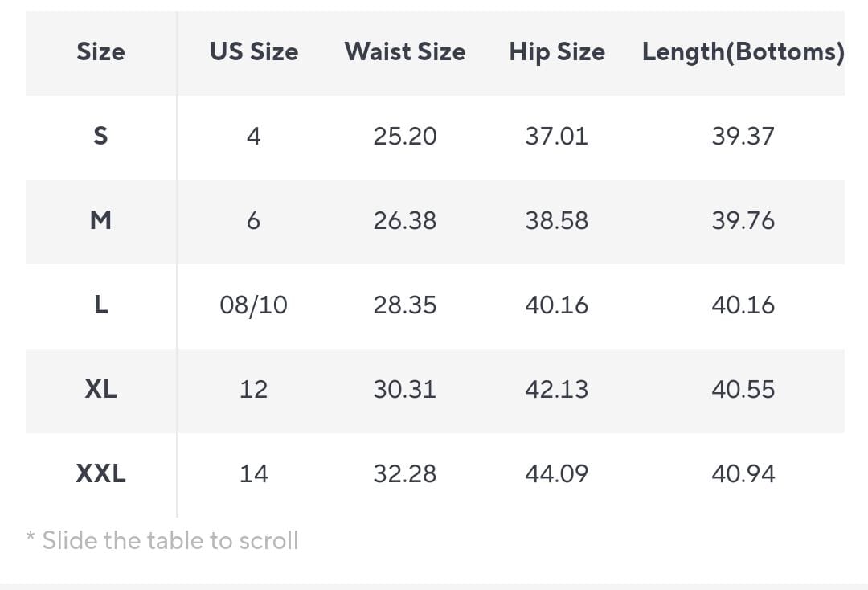The width and height of the screenshot is (868, 590).
Task: Select the Hip Size column header
Action: 556,52
